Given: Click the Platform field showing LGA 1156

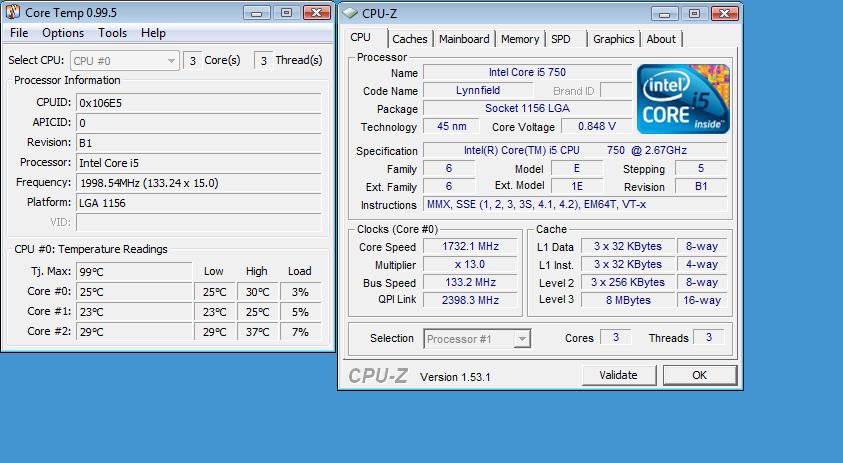Looking at the screenshot, I should point(198,203).
